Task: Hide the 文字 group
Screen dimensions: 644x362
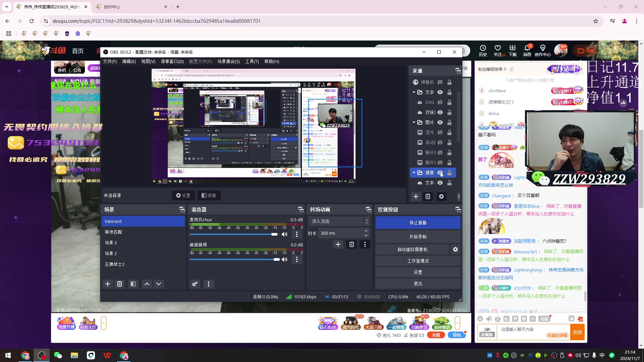Action: (440, 92)
